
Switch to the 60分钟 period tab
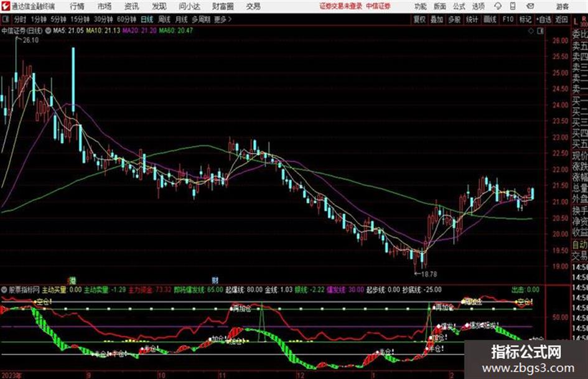pos(126,19)
